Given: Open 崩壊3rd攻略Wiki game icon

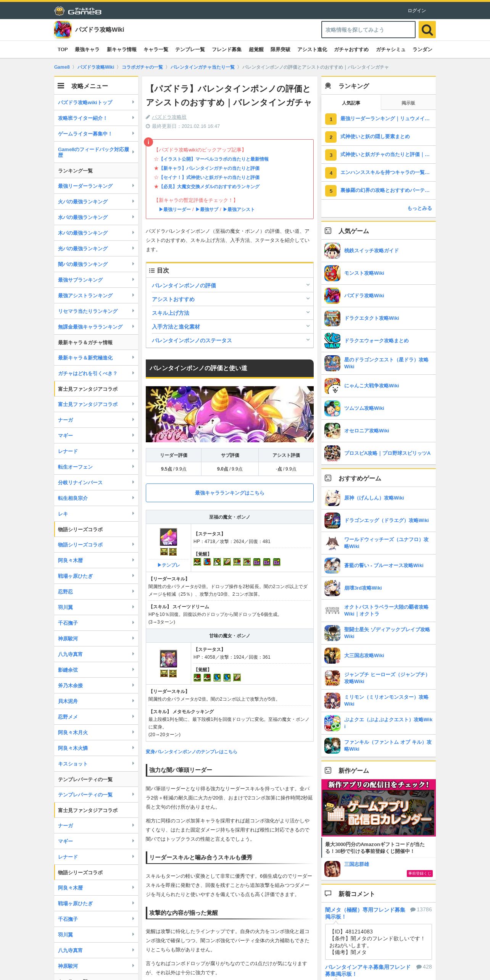Looking at the screenshot, I should (332, 588).
